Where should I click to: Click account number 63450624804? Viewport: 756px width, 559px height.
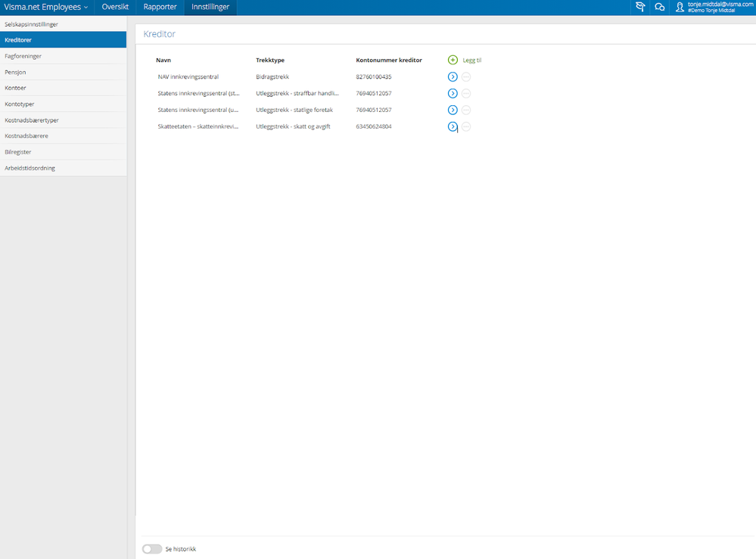tap(374, 127)
